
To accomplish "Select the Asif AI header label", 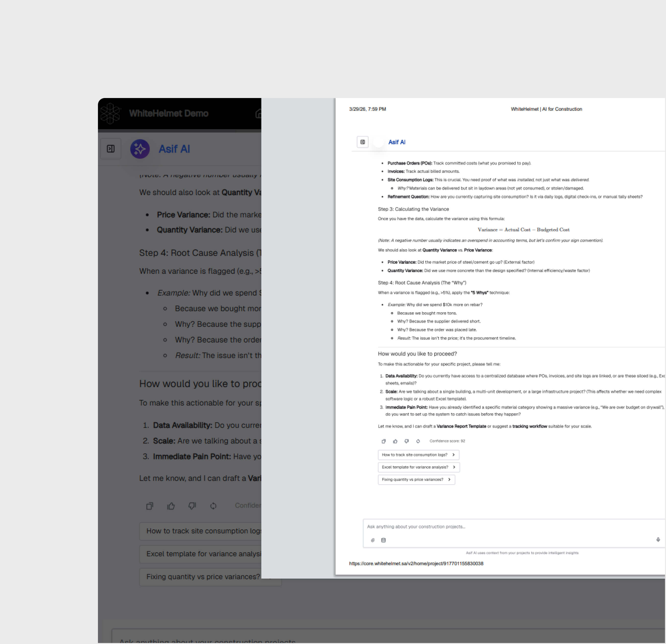I will [x=174, y=149].
